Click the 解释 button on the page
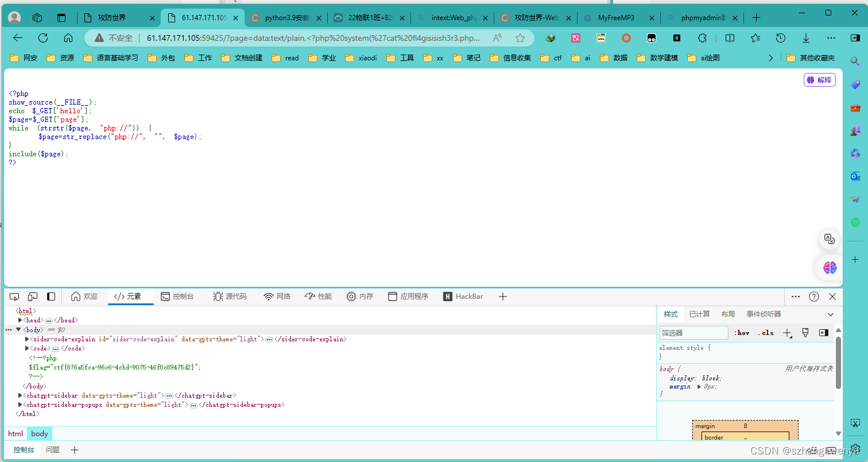 point(819,80)
